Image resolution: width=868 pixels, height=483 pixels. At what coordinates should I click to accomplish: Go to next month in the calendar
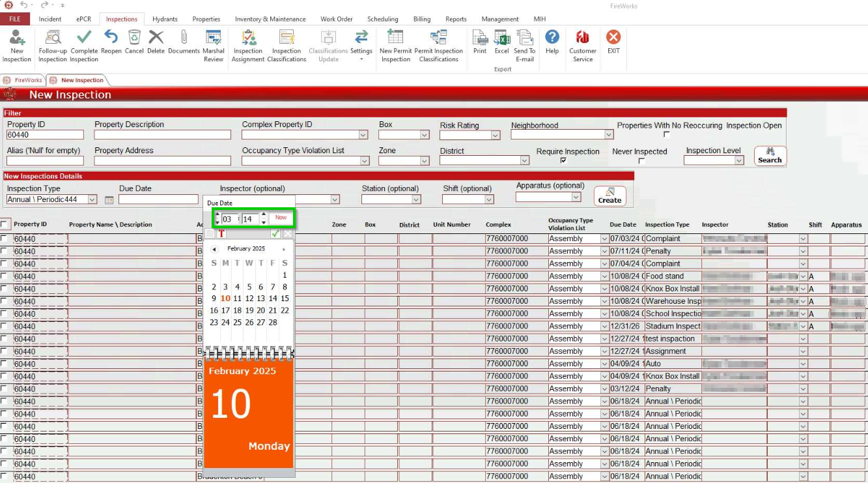coord(284,249)
